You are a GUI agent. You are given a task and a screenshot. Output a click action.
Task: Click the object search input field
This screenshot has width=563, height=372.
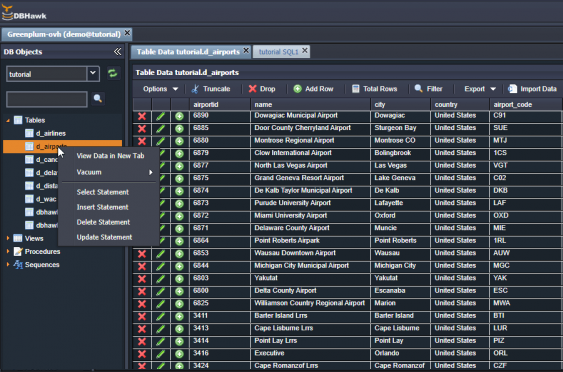tap(47, 99)
